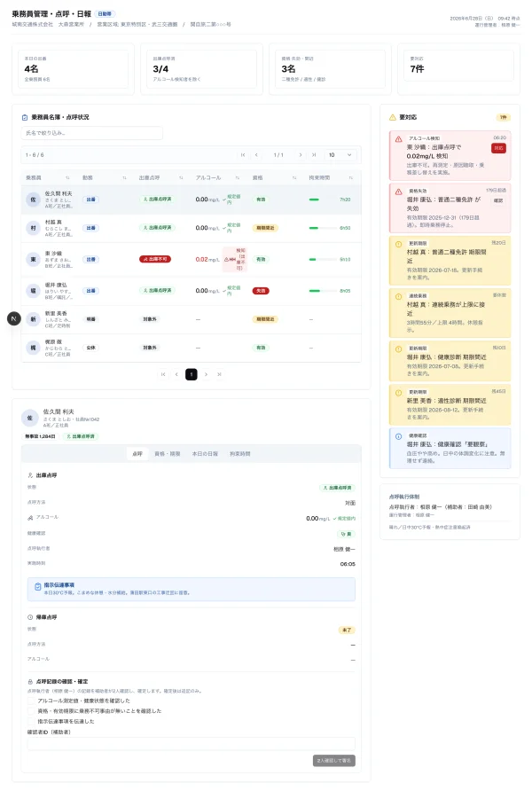Focus the 氏名で絞り込み search field

tap(92, 133)
